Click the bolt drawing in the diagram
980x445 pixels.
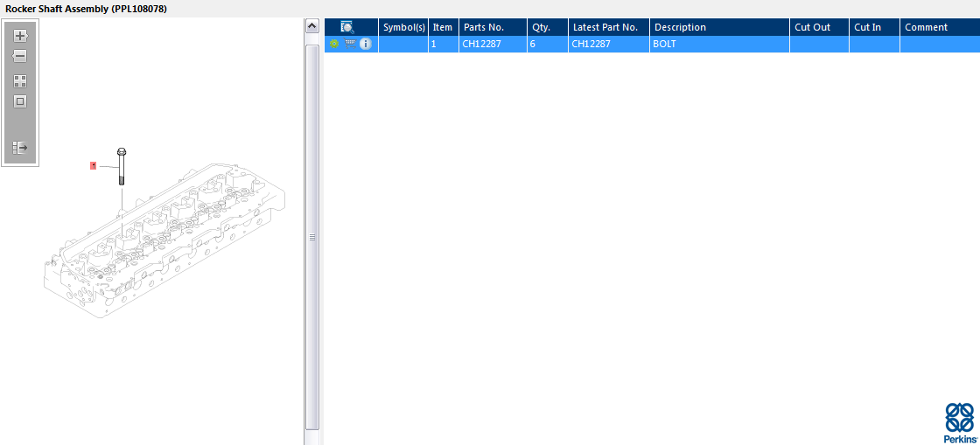coord(122,166)
